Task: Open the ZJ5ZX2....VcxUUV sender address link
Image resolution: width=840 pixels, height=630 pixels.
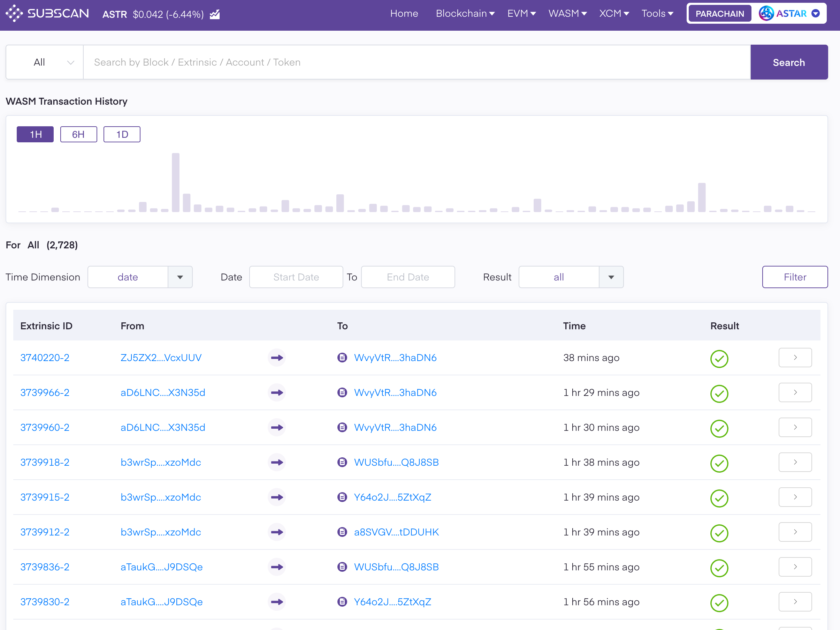Action: pos(161,358)
